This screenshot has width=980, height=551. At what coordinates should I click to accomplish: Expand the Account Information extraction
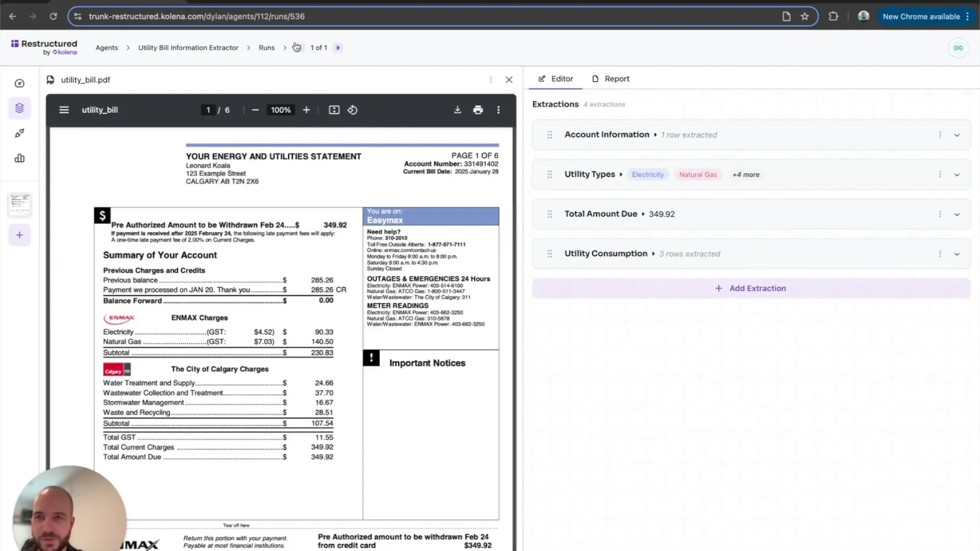pyautogui.click(x=957, y=135)
